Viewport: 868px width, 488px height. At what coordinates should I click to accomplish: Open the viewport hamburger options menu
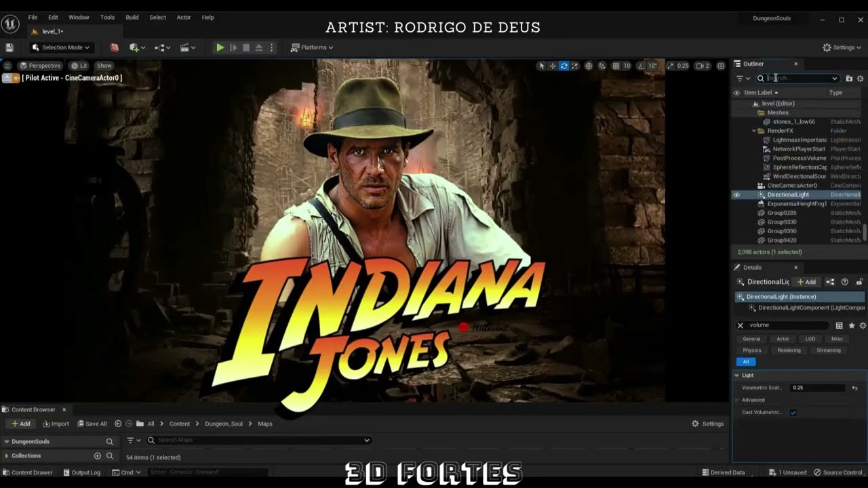click(x=7, y=66)
